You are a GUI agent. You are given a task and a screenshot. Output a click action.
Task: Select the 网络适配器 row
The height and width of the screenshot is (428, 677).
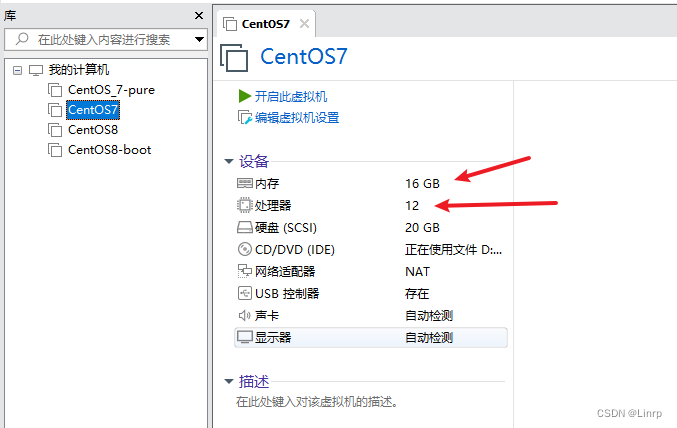(x=371, y=272)
